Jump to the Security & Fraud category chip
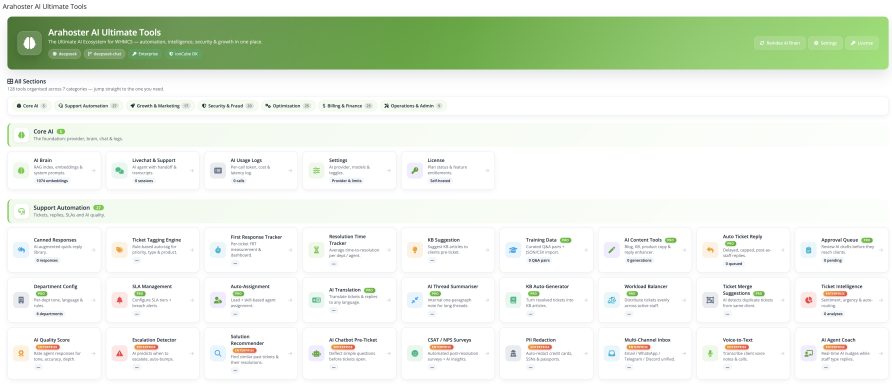The image size is (892, 384). (228, 106)
